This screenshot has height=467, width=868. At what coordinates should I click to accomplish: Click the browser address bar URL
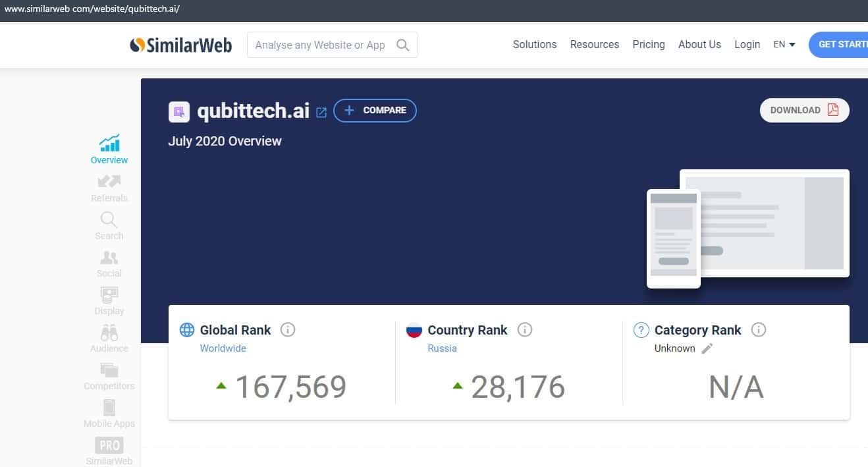(92, 9)
